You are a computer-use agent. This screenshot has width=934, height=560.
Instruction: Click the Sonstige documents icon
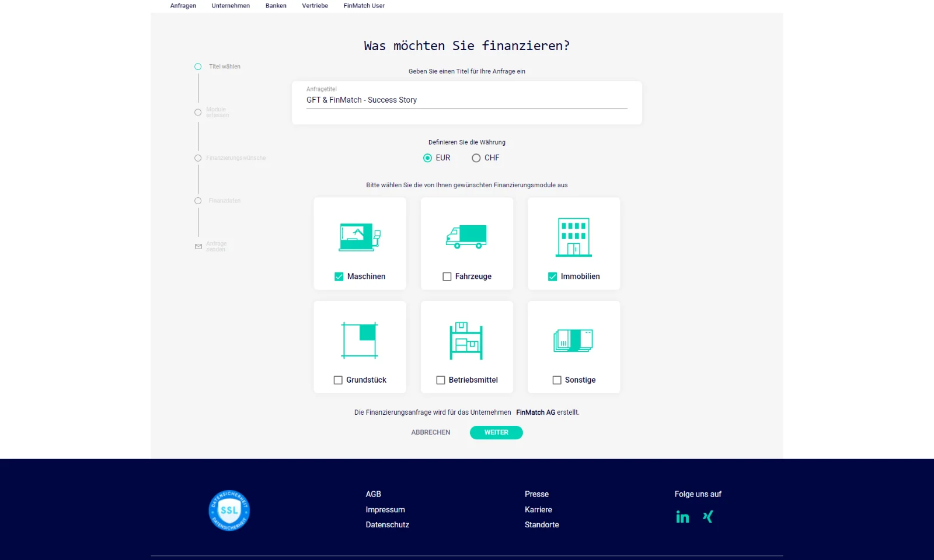(x=573, y=340)
